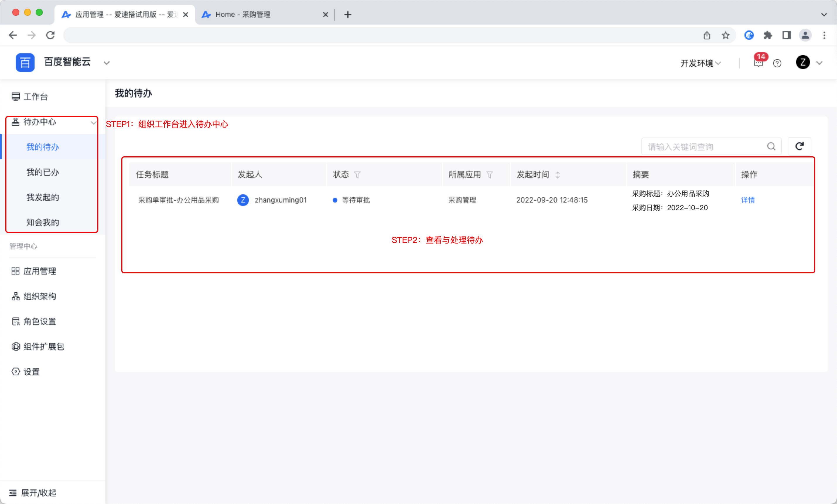Open 详情 link for the purchase task

click(x=748, y=200)
